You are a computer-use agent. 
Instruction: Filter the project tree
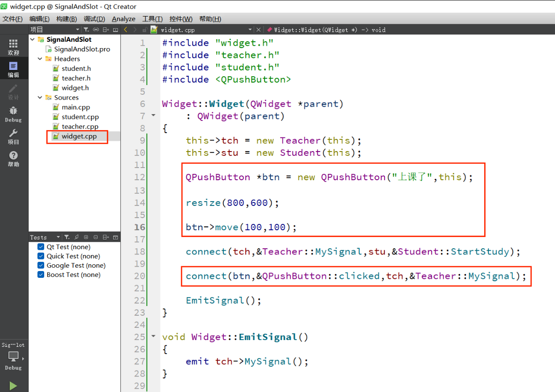tap(86, 30)
